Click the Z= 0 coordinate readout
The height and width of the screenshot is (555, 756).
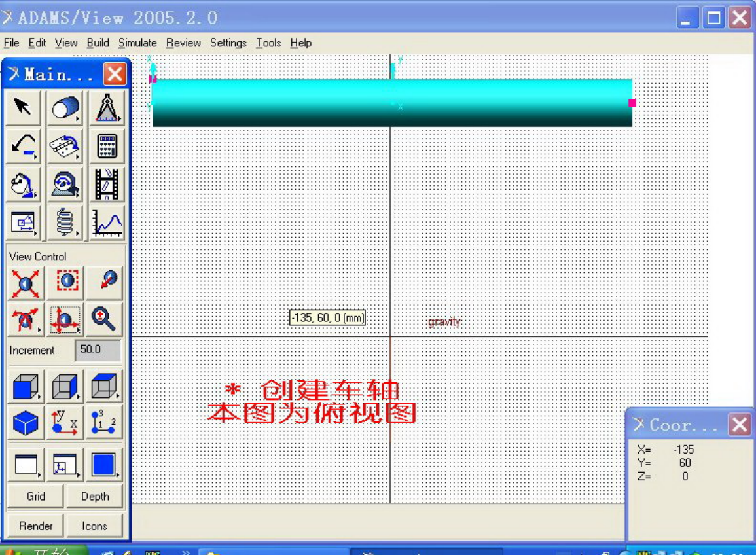pos(662,476)
